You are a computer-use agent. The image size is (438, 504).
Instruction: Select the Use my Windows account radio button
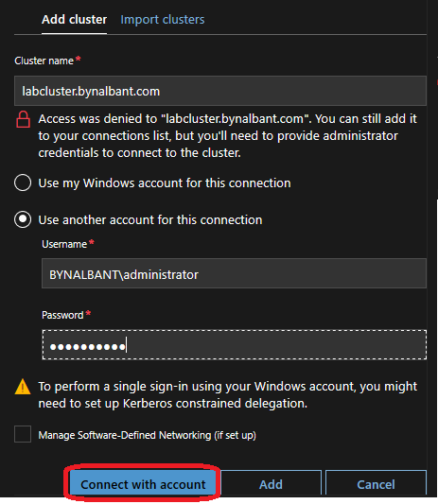(23, 182)
